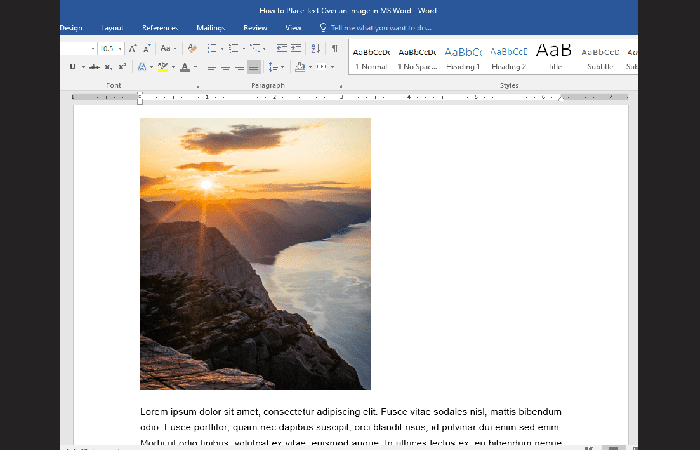700x450 pixels.
Task: Click Tell me what you want to do
Action: coord(376,28)
